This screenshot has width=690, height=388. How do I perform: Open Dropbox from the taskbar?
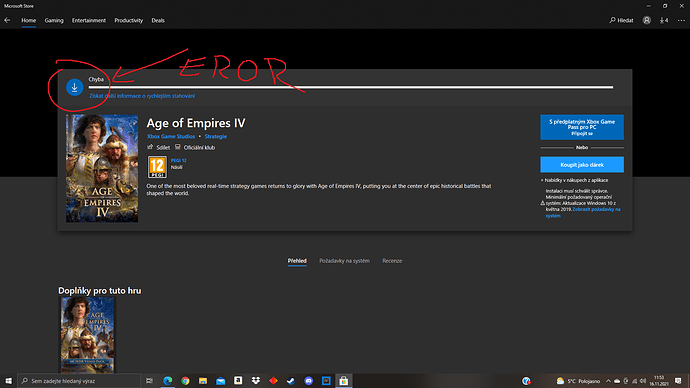tap(256, 381)
